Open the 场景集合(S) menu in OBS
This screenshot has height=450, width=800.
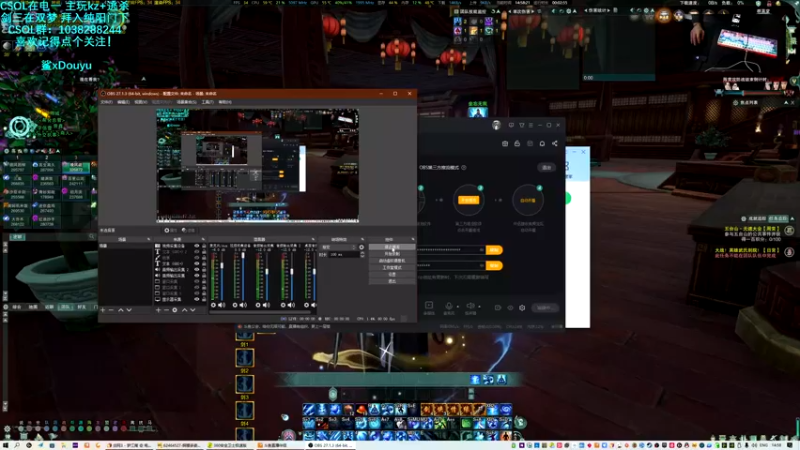pyautogui.click(x=186, y=102)
